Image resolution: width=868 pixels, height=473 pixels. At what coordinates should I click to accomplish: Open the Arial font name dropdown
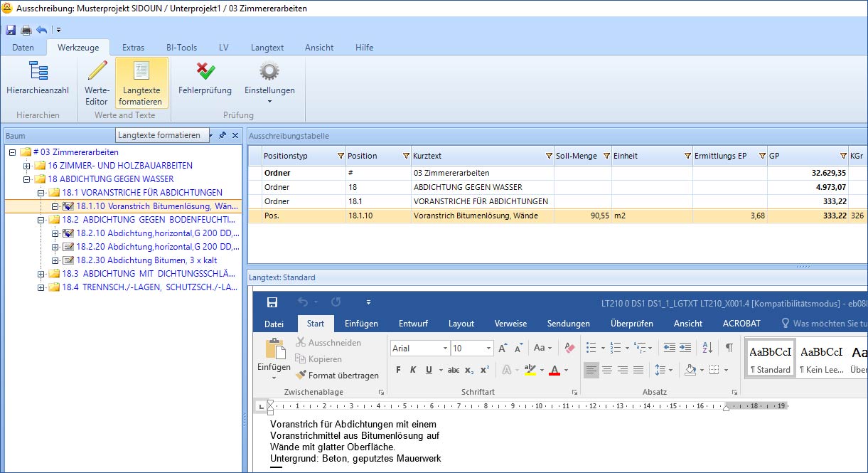point(445,348)
